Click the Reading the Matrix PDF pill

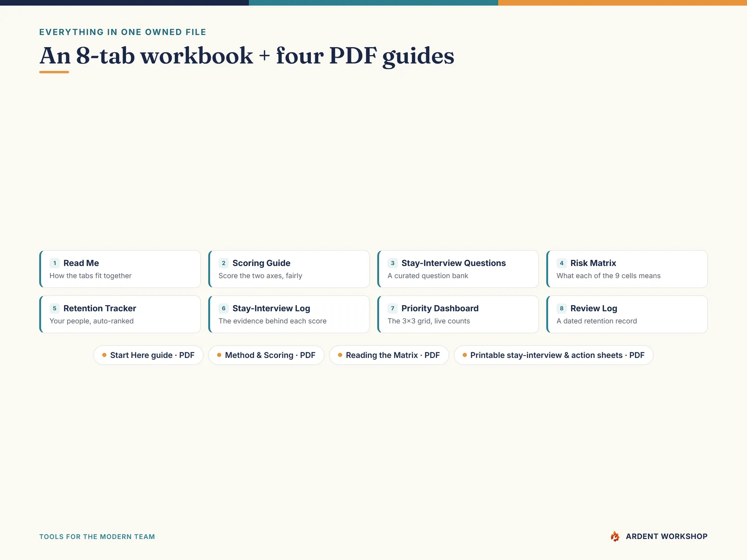(389, 355)
